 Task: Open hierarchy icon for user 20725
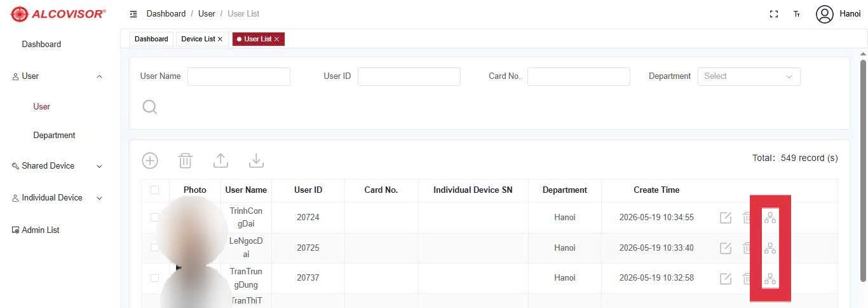click(x=770, y=248)
